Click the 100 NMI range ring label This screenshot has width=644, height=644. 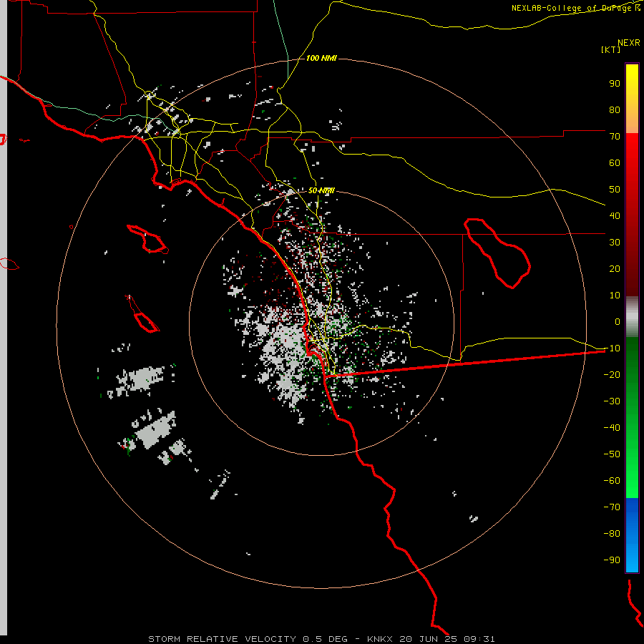(x=321, y=59)
